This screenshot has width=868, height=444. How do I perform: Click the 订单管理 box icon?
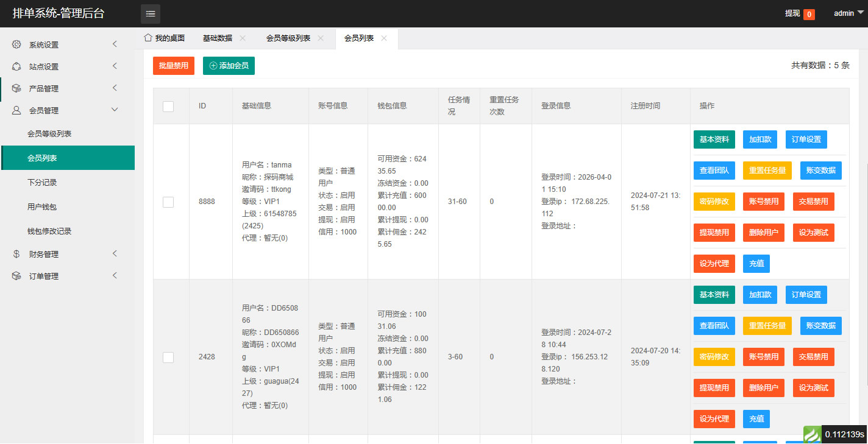pos(17,276)
